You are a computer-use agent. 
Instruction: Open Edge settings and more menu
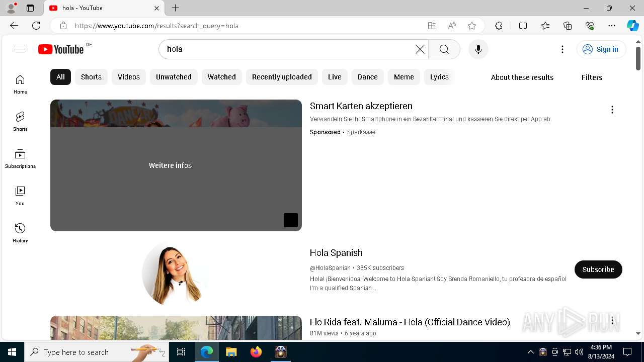[612, 26]
